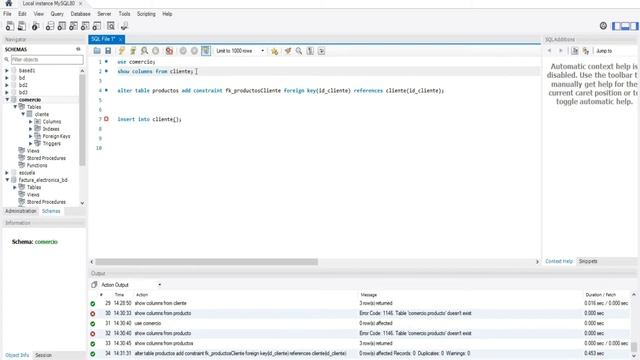The height and width of the screenshot is (360, 640).
Task: Toggle display of invisible characters
Action: pos(310,51)
